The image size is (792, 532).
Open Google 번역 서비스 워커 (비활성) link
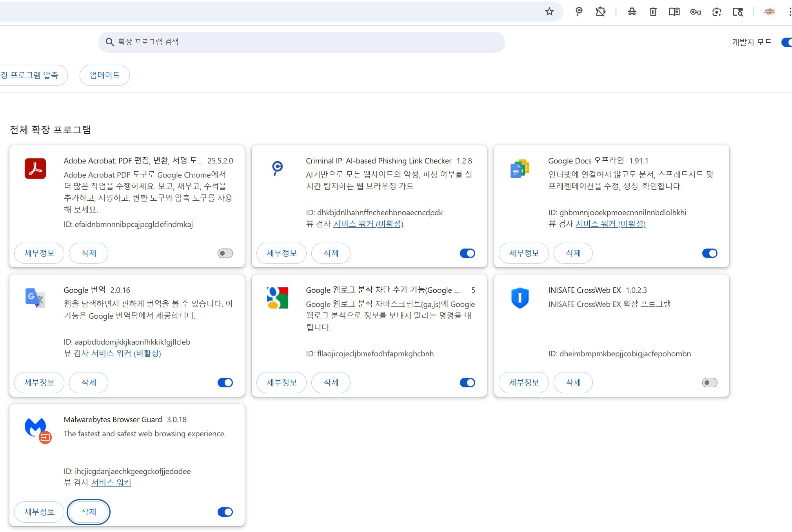tap(126, 353)
